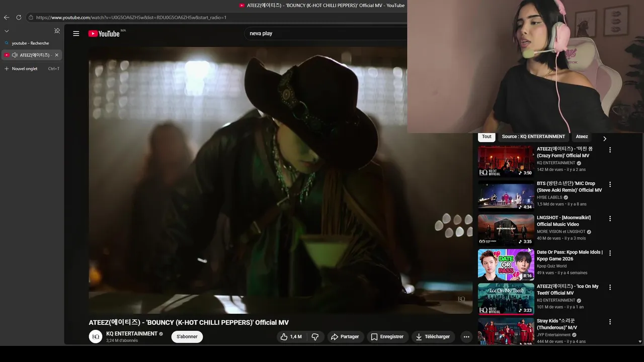Open 'MORE VISION et LNGSHOT' channel

click(561, 232)
